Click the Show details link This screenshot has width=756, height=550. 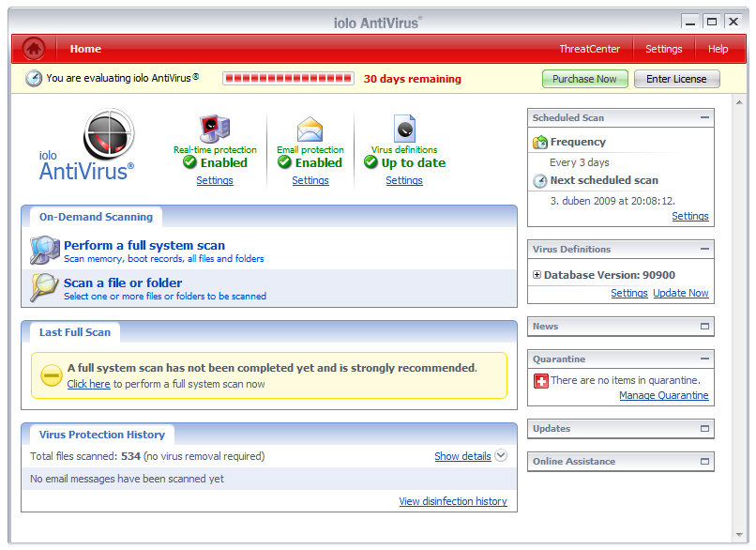tap(462, 456)
